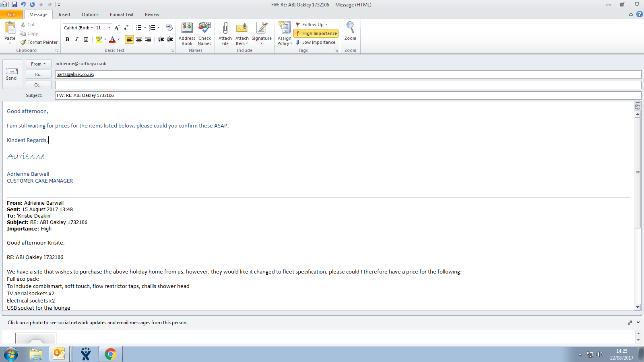Image resolution: width=644 pixels, height=362 pixels.
Task: Click the To... recipients button
Action: click(38, 74)
